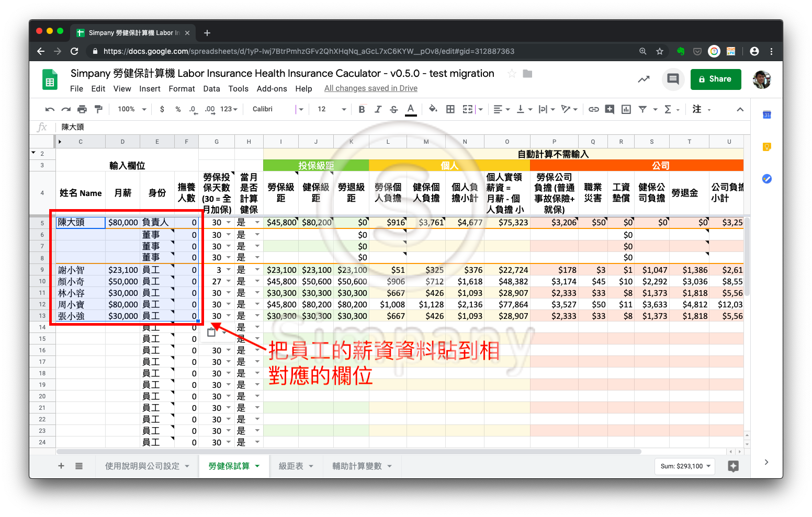Open the fill color picker
Image resolution: width=812 pixels, height=517 pixels.
433,109
